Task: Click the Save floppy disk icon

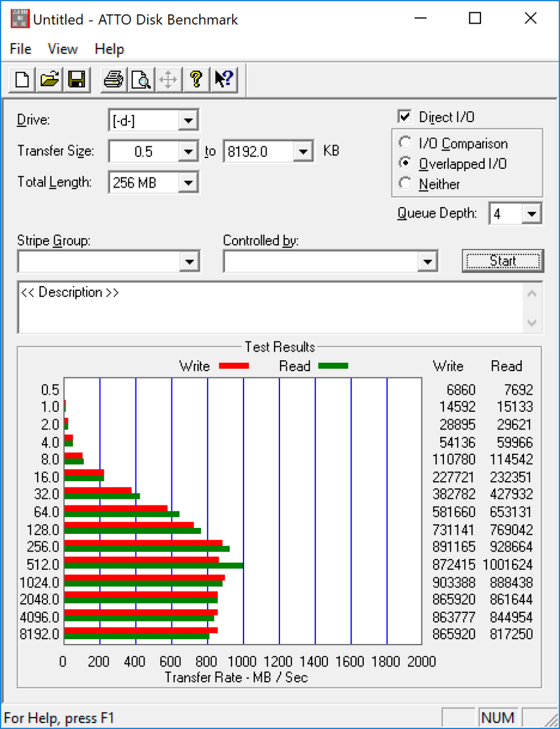Action: click(x=76, y=79)
